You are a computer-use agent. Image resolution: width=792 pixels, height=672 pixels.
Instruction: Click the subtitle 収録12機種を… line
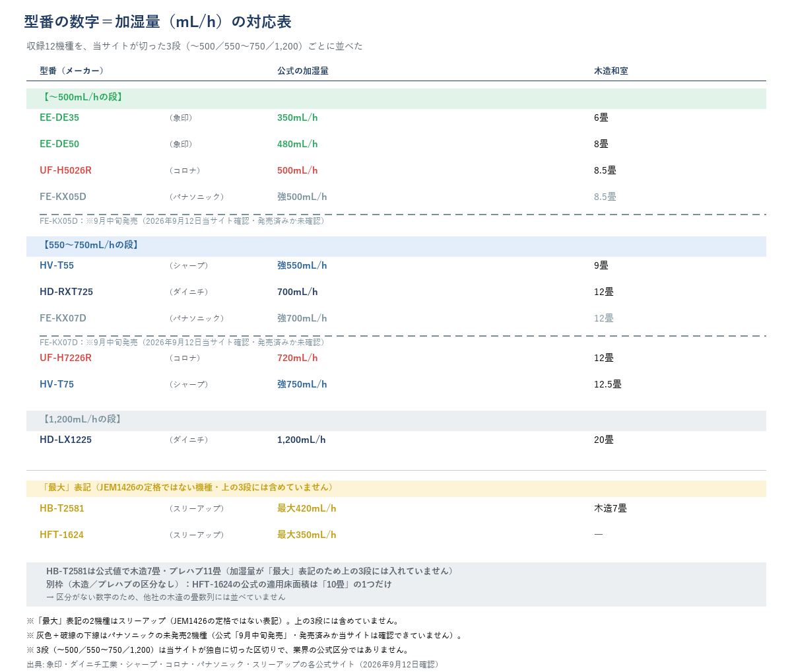click(x=195, y=46)
